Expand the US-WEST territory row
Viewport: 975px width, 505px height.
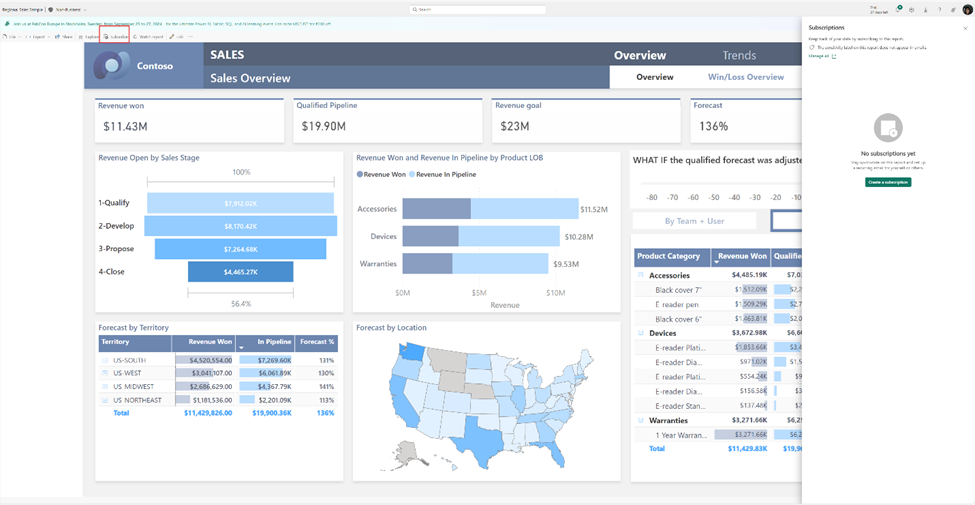pyautogui.click(x=104, y=373)
